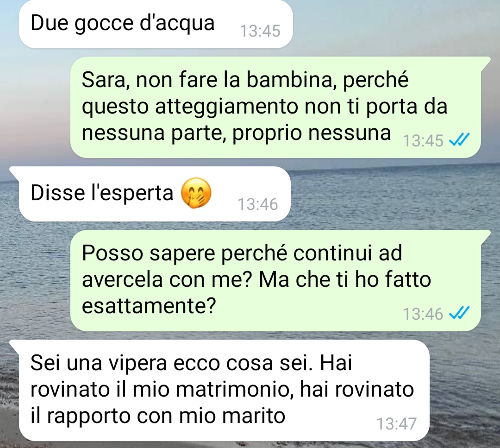The image size is (500, 448).
Task: Click the 13:46 timestamp beside the emoji
Action: 258,204
